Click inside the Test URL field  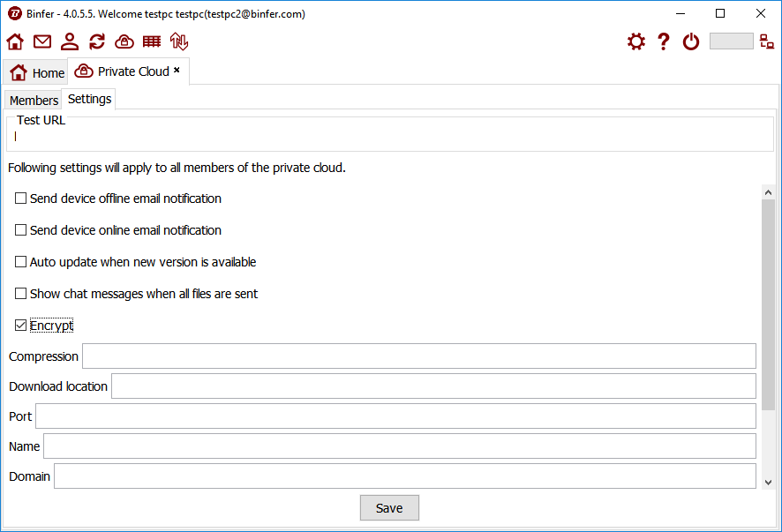coord(390,137)
